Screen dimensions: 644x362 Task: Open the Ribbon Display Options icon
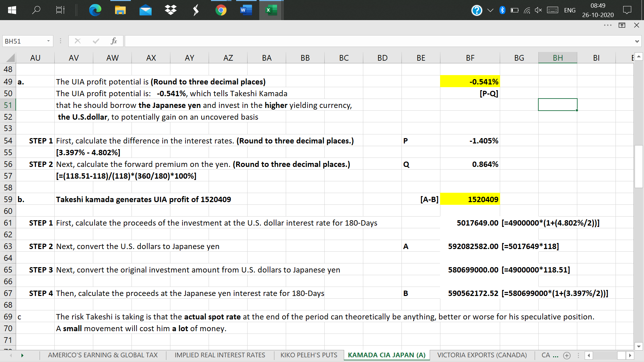tap(622, 25)
